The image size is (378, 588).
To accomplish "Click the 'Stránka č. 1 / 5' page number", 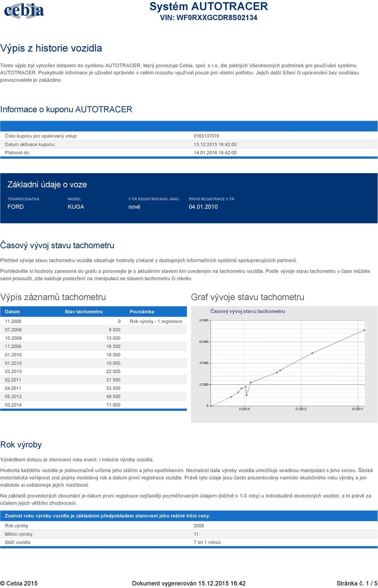I will click(x=357, y=583).
